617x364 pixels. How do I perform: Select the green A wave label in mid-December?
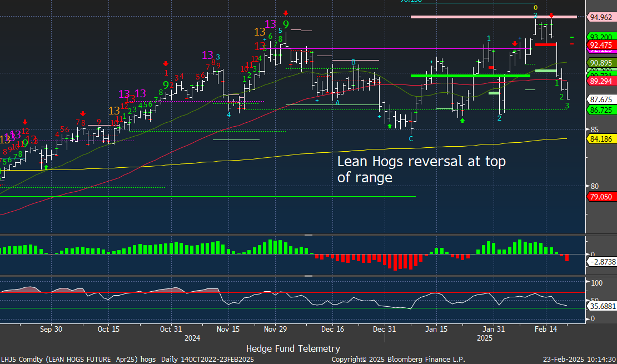point(337,102)
